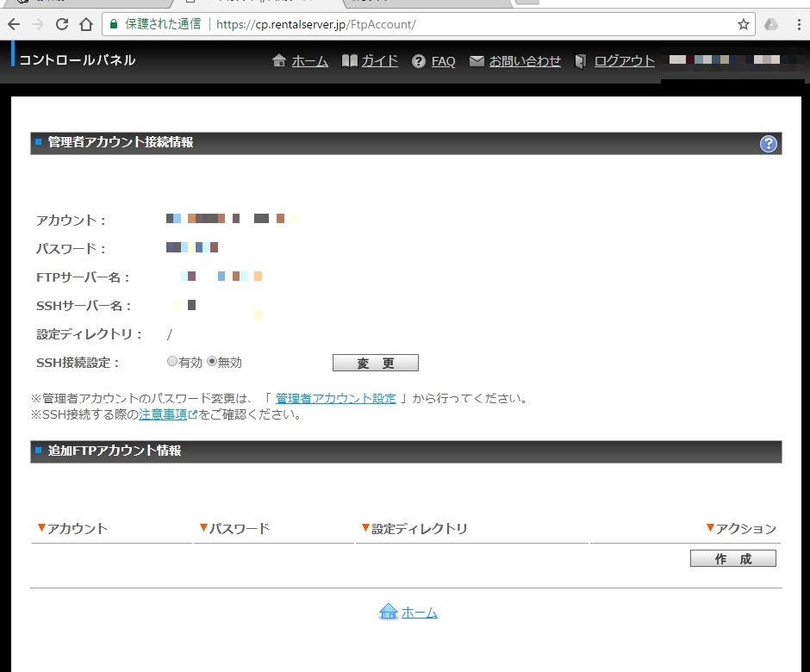Screen dimensions: 810x672
Task: Reload the page in browser
Action: (x=62, y=24)
